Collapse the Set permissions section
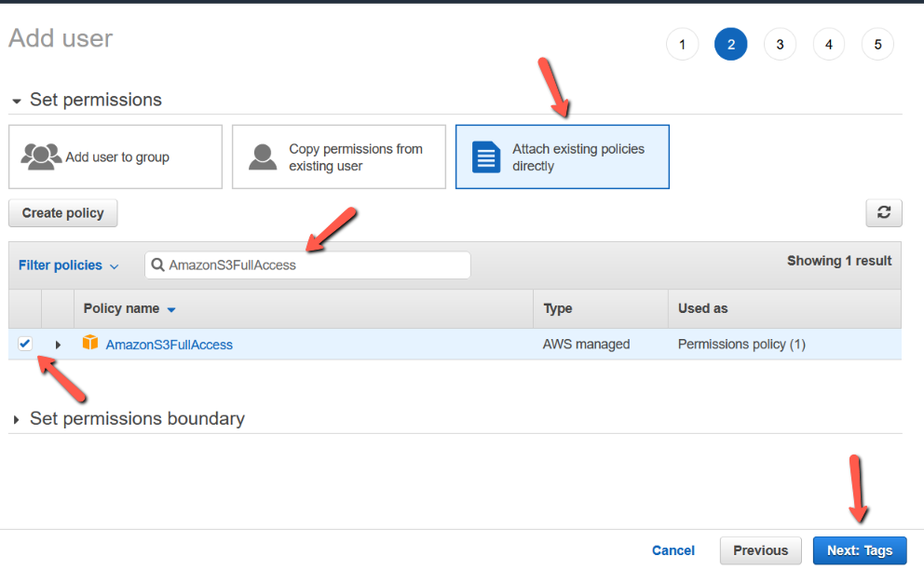This screenshot has height=570, width=924. 17,102
